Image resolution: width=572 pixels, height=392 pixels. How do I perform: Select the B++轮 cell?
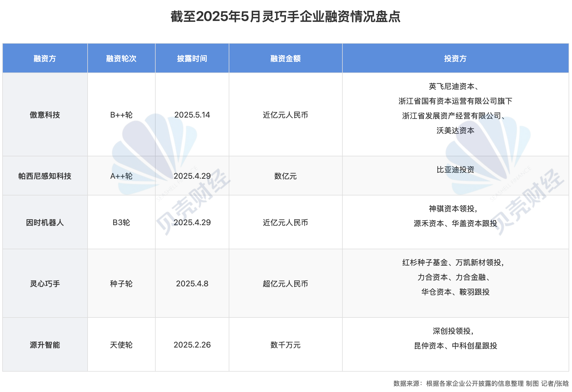121,115
